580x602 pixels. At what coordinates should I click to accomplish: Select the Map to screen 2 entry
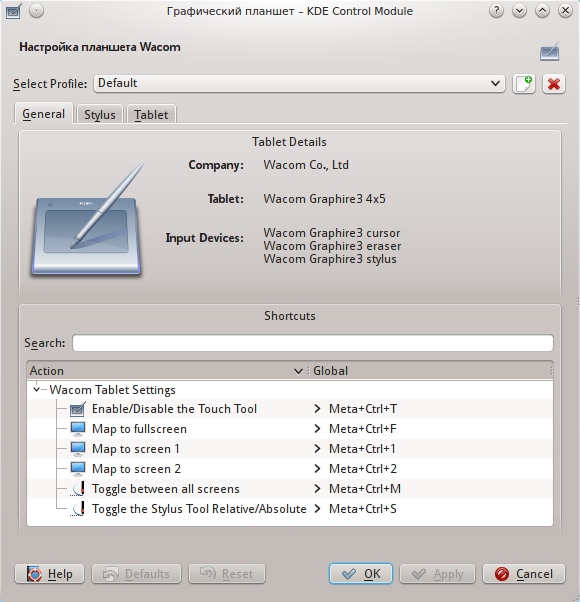point(290,469)
